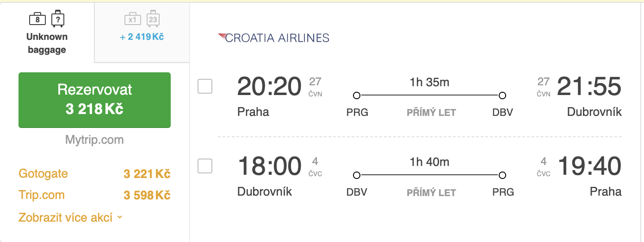Screen dimensions: 644x242
Task: Click the DBV arrival dot on outbound route
Action: coord(502,96)
